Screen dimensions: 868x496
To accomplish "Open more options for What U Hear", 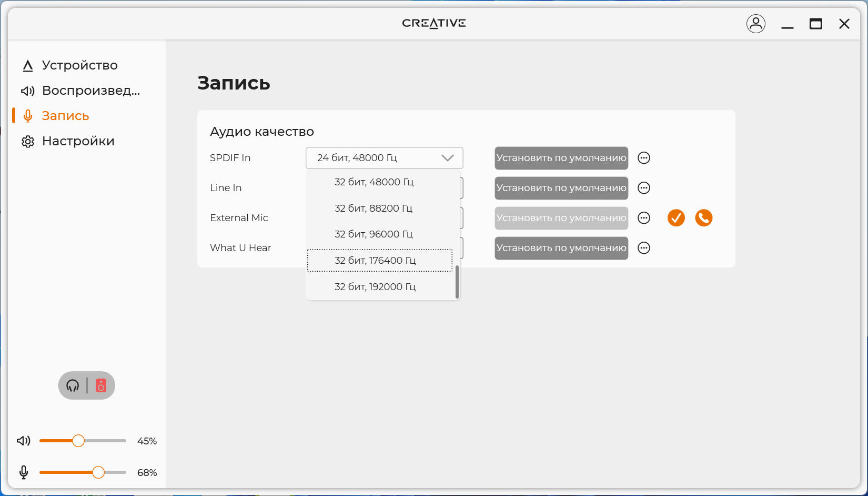I will [644, 248].
